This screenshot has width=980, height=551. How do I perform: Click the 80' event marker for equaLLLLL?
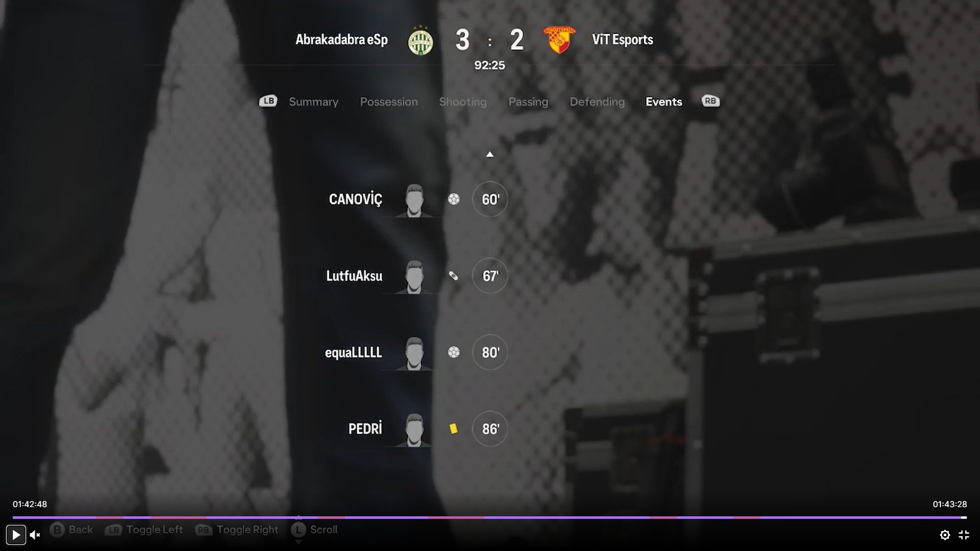pyautogui.click(x=490, y=352)
